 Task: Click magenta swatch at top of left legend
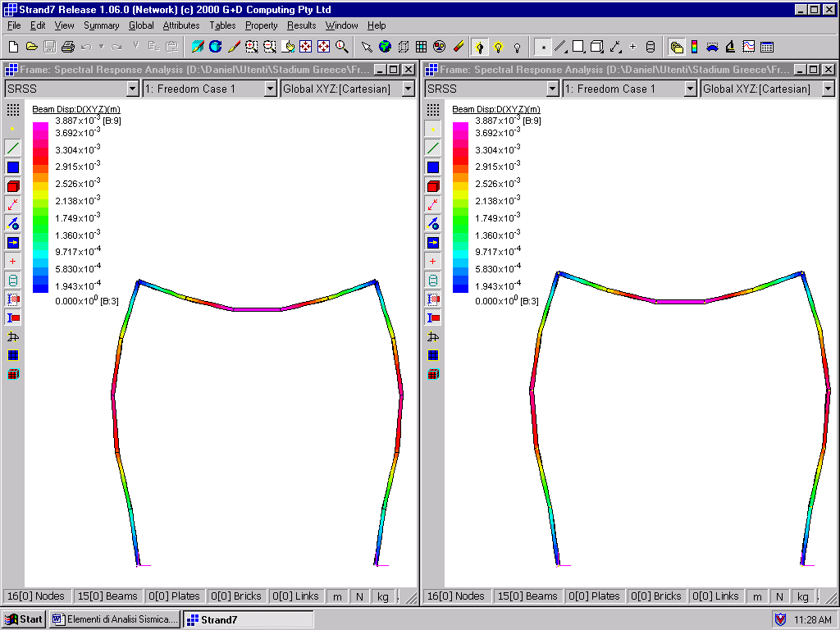click(40, 127)
